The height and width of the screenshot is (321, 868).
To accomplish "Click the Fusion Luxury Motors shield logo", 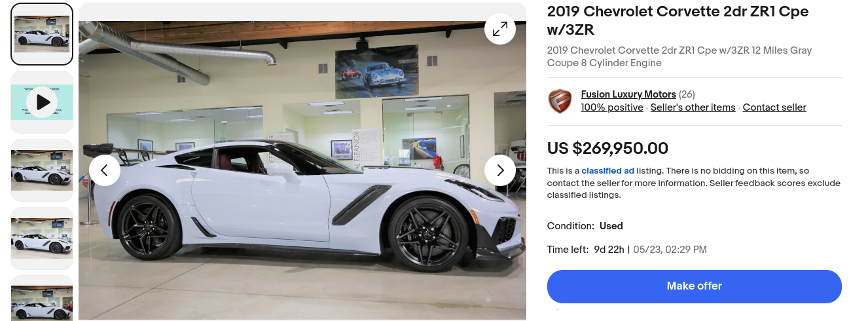I will [x=560, y=101].
